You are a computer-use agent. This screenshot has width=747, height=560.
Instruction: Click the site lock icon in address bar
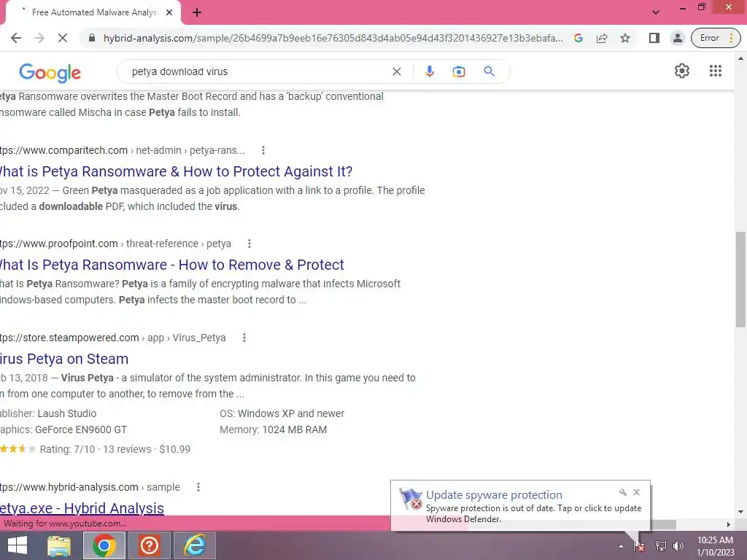click(x=92, y=38)
